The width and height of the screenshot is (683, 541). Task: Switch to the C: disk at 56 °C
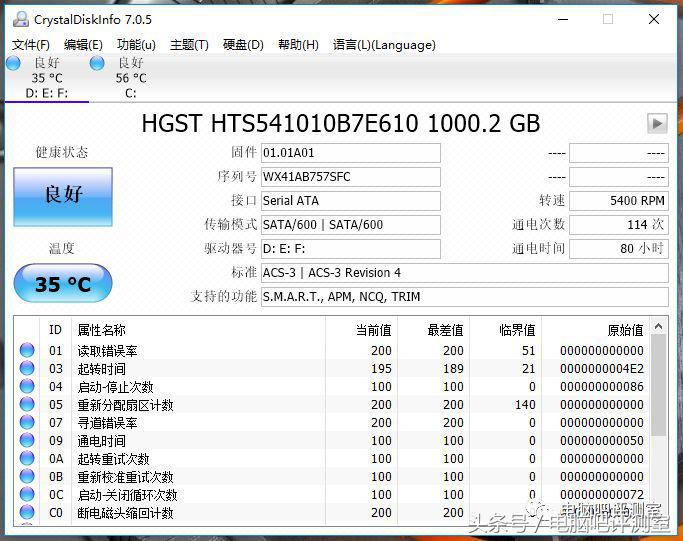pos(130,78)
